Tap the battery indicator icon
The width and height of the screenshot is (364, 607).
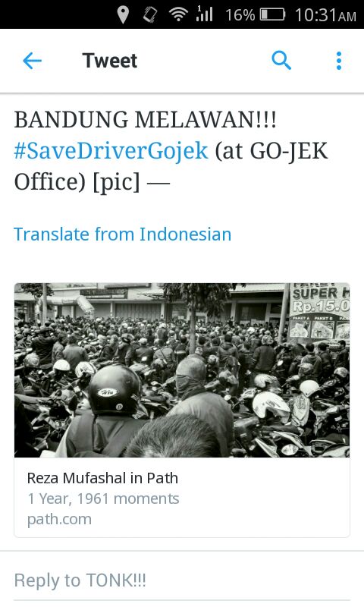(272, 14)
